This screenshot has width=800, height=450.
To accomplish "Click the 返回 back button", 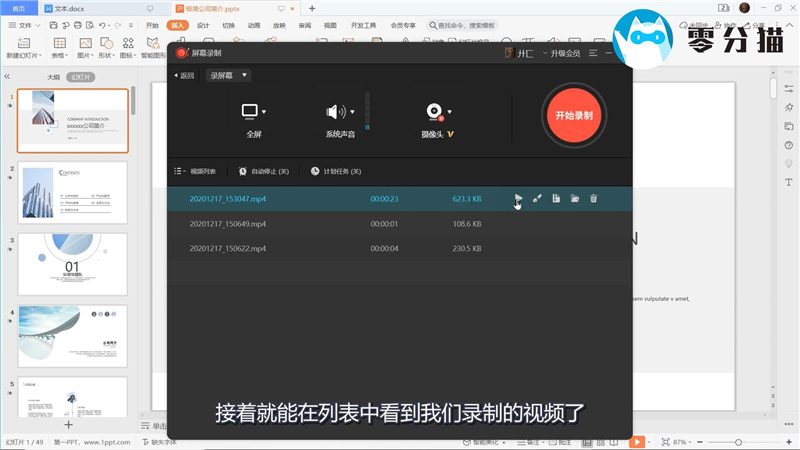I will (185, 75).
